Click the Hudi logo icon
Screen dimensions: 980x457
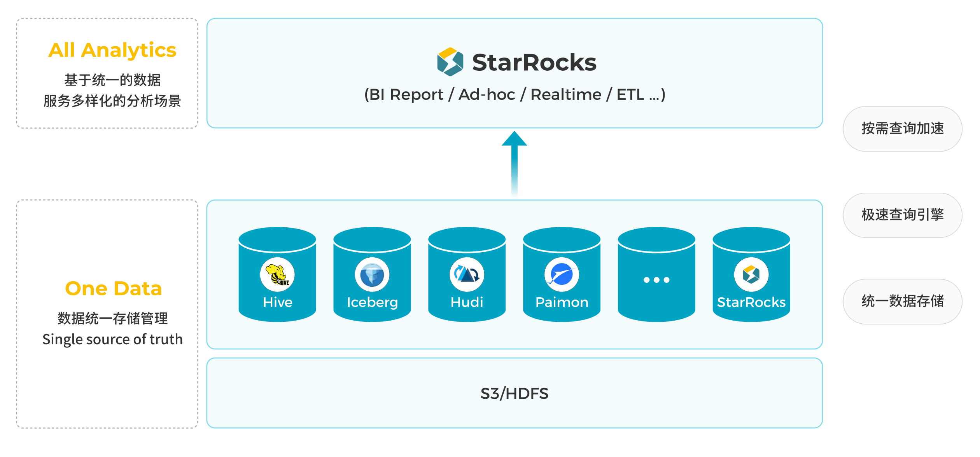467,275
